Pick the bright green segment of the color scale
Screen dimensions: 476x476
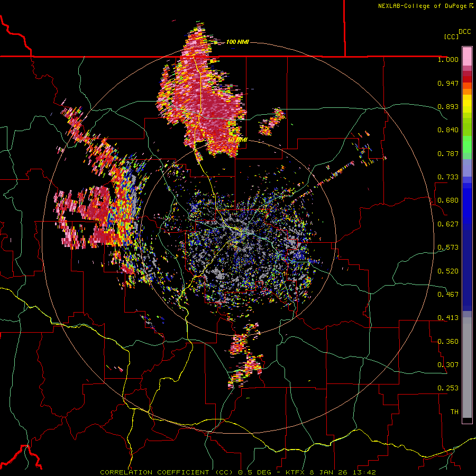467,144
